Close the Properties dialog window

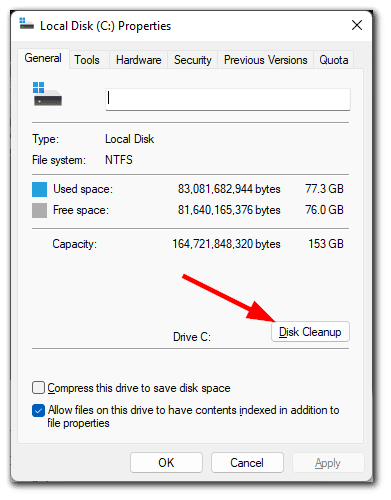pos(357,25)
